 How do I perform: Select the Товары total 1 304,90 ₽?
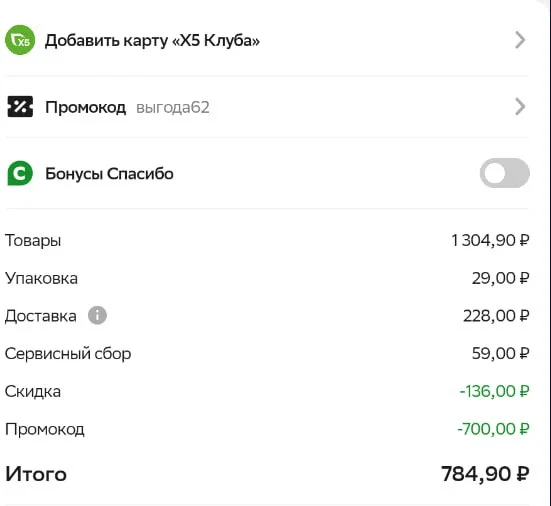tap(490, 240)
